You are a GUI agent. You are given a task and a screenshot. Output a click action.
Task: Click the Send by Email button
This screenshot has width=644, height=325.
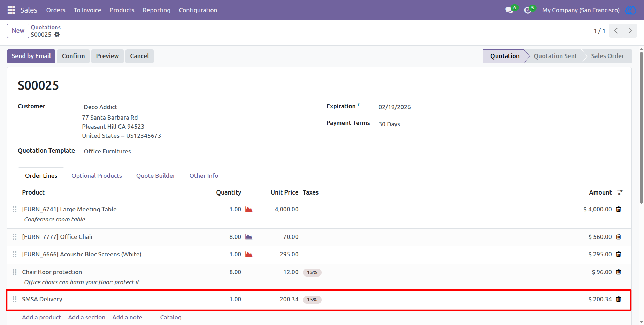pyautogui.click(x=31, y=56)
